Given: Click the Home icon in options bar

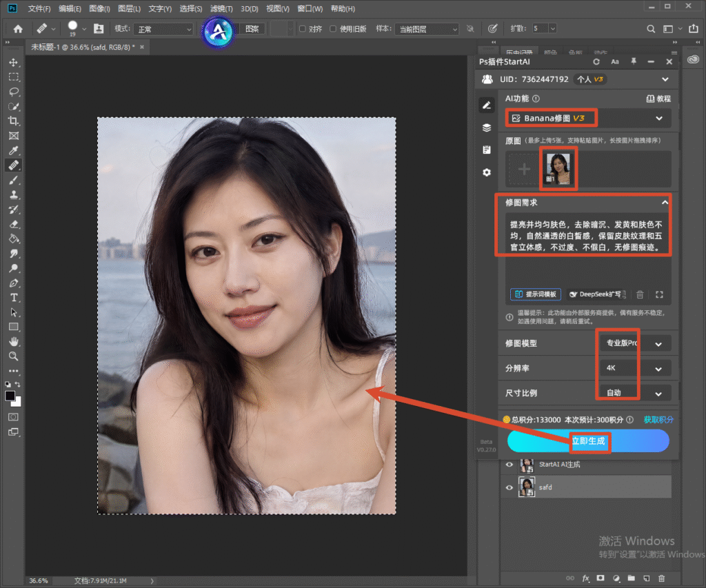Looking at the screenshot, I should (x=18, y=29).
